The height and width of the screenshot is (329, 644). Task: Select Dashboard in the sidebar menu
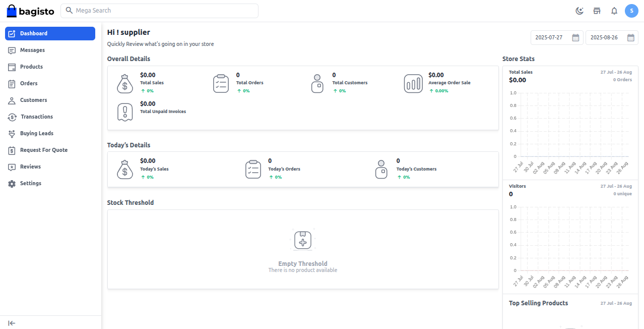tap(34, 33)
